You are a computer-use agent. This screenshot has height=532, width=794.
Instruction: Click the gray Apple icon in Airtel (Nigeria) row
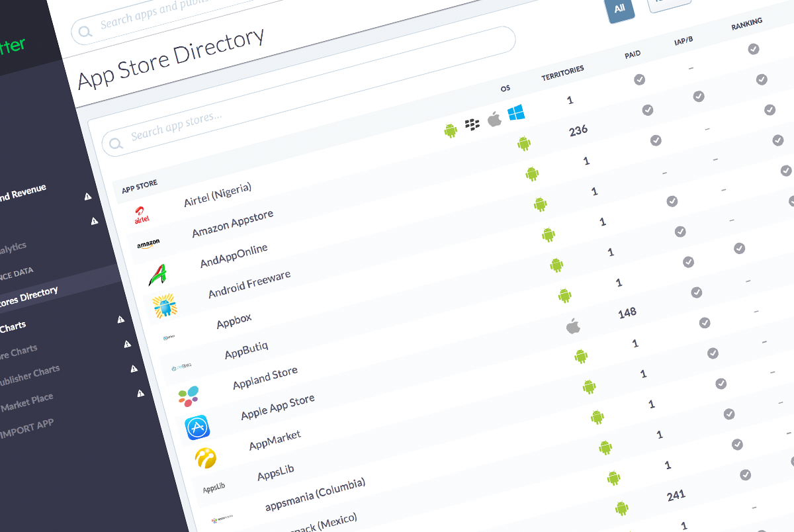click(x=494, y=119)
